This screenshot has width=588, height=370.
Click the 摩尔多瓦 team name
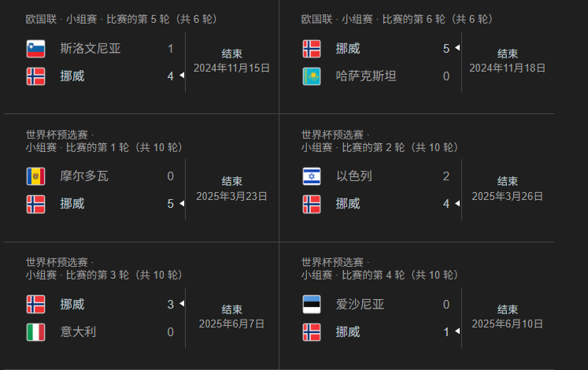point(84,176)
